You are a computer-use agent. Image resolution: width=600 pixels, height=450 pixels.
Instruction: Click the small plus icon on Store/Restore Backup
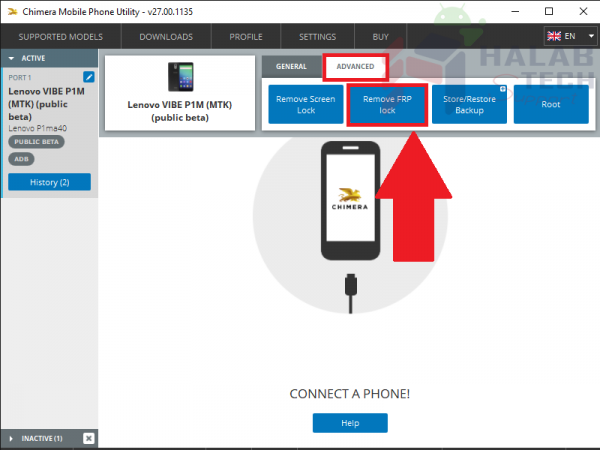point(503,89)
